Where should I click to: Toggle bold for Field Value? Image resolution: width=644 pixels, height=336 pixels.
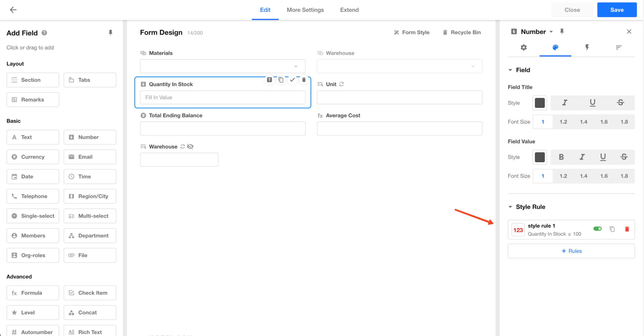(561, 157)
